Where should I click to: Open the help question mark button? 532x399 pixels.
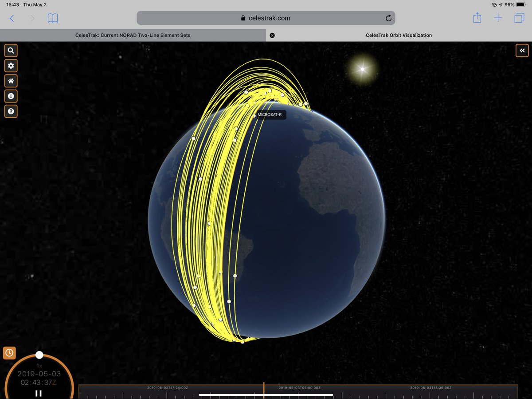coord(11,111)
